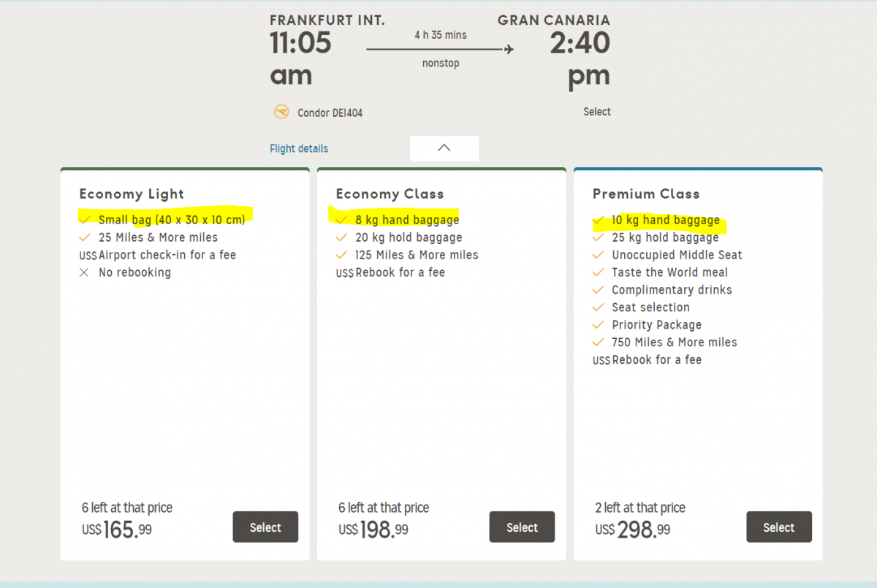Click the checkmark beside Unoccupied Middle Seat
The image size is (877, 588).
(599, 255)
